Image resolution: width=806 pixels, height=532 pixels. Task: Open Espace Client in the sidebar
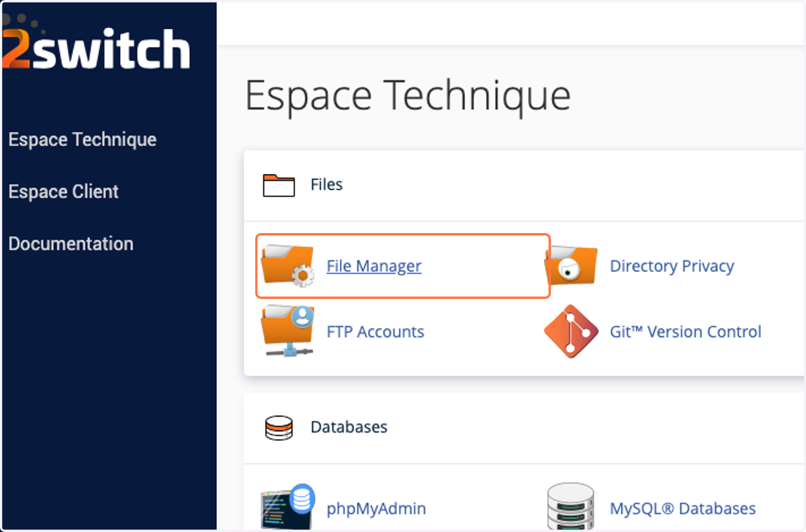click(64, 191)
